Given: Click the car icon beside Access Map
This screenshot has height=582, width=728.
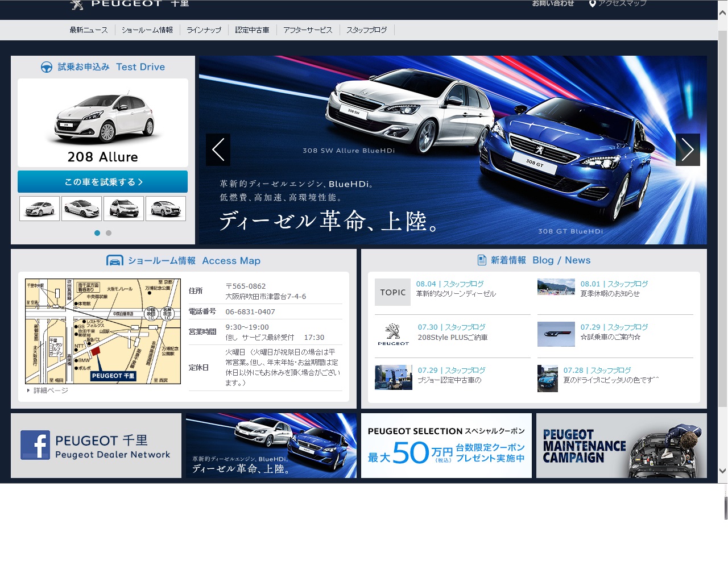Looking at the screenshot, I should pos(115,260).
